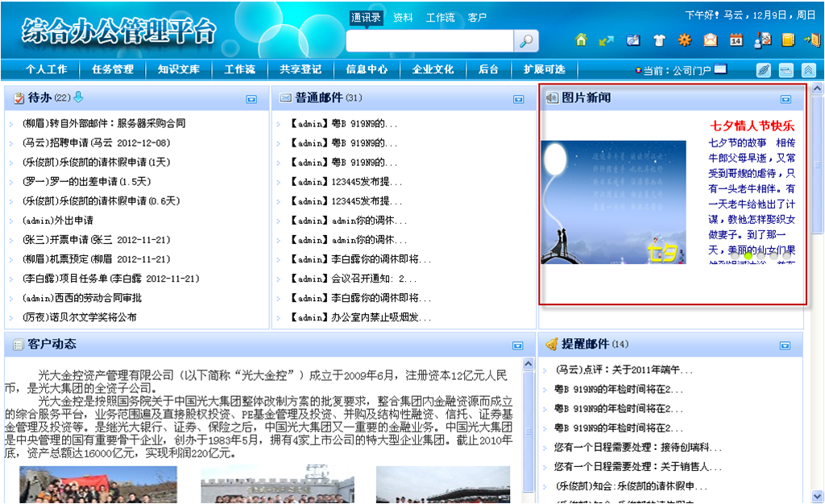Open todo 招聘申请(马云 2012-12-08)

[x=97, y=143]
